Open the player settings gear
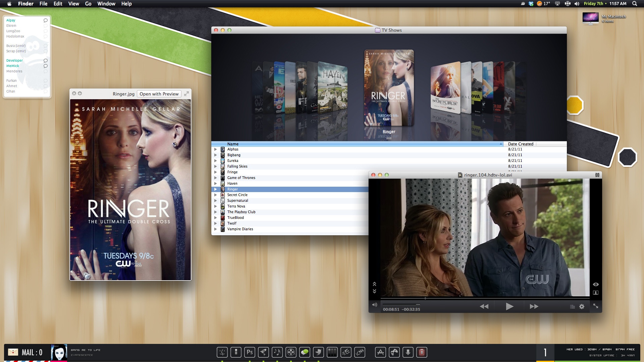 coord(582,306)
